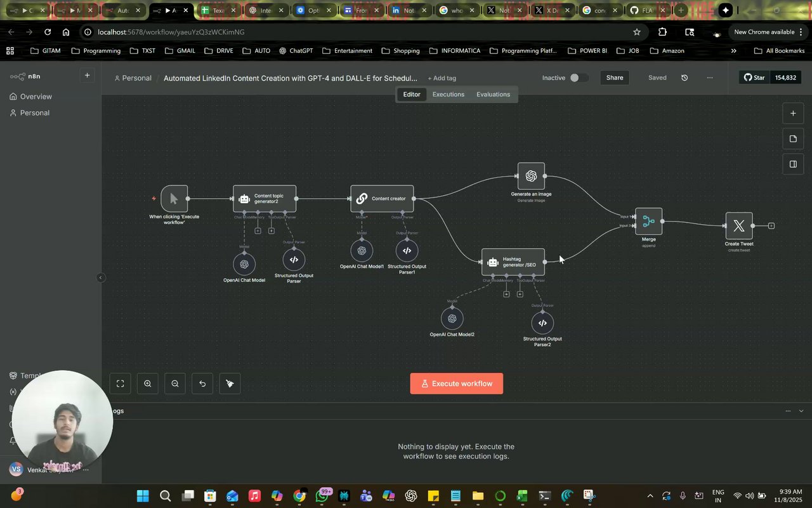812x508 pixels.
Task: Collapse the Logs panel chevron
Action: coord(801,411)
